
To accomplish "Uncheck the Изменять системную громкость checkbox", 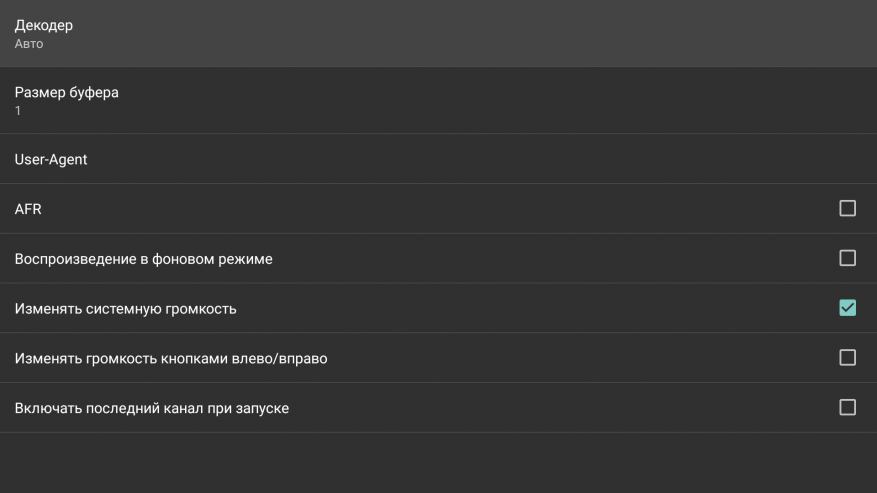I will coord(847,308).
